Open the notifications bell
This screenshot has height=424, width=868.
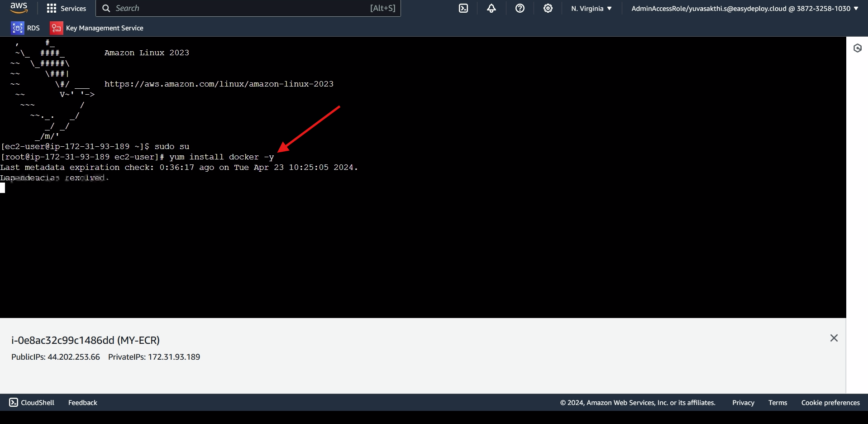[x=491, y=8]
